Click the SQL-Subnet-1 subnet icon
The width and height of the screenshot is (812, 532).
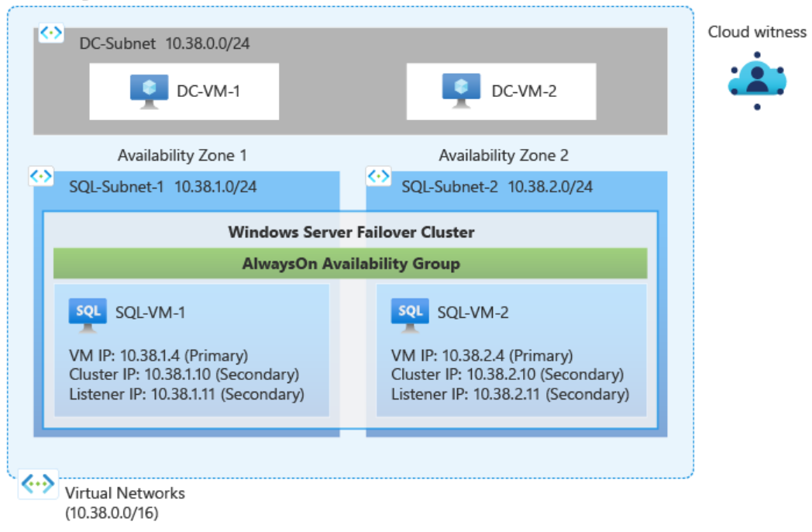[41, 177]
